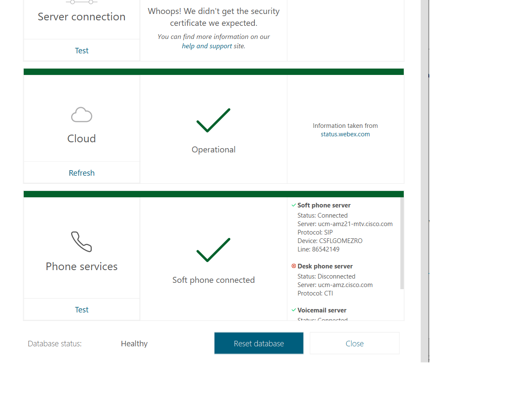Close the health check dialog

[354, 343]
